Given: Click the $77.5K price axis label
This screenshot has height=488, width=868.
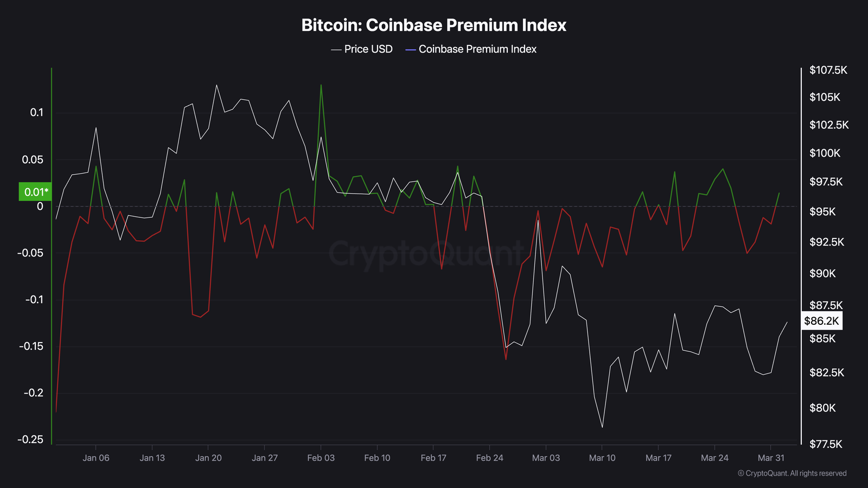Looking at the screenshot, I should coord(826,444).
